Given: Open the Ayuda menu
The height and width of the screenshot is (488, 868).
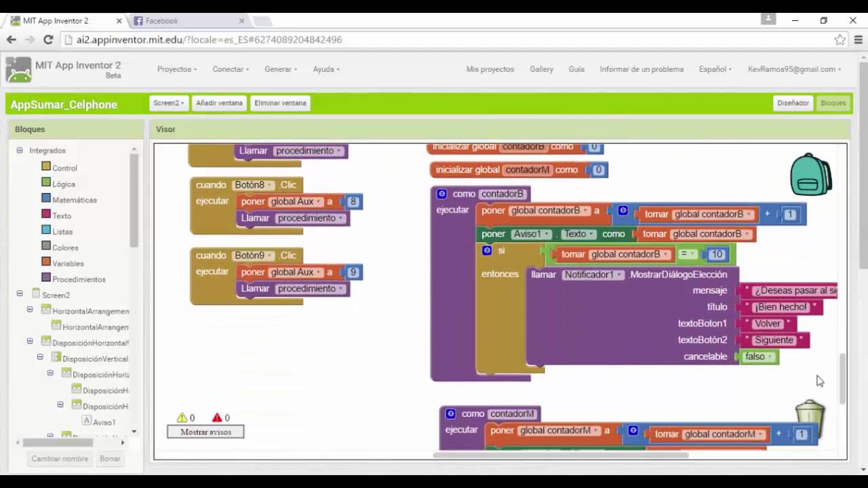Looking at the screenshot, I should coord(326,69).
